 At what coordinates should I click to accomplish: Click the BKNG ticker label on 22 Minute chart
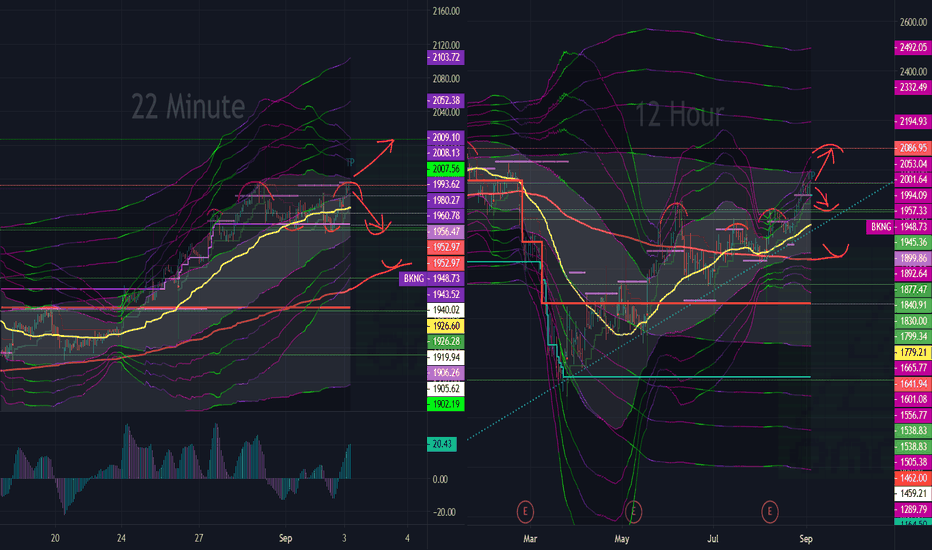[414, 278]
